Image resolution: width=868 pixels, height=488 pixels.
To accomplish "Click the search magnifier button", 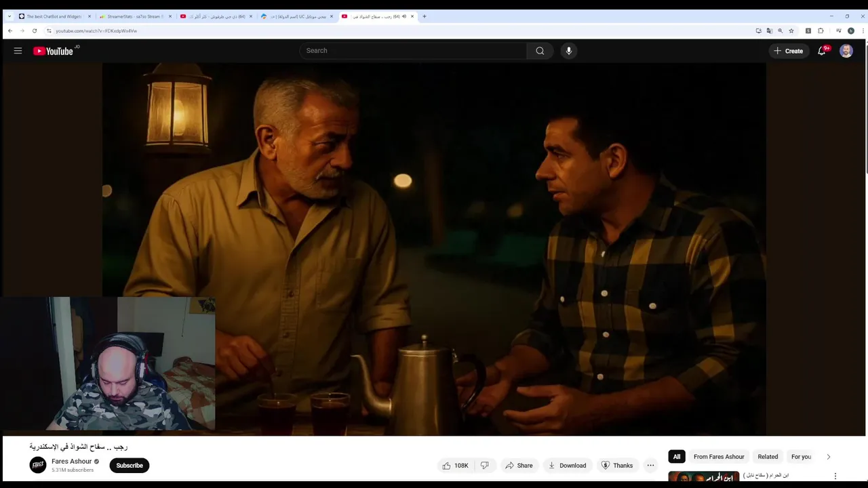I will pos(540,51).
